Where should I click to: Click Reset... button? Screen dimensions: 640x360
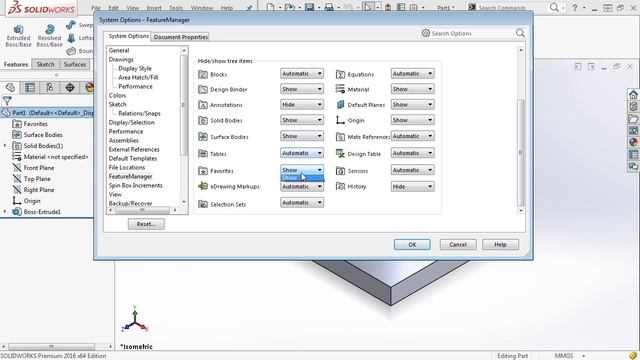[x=146, y=224]
